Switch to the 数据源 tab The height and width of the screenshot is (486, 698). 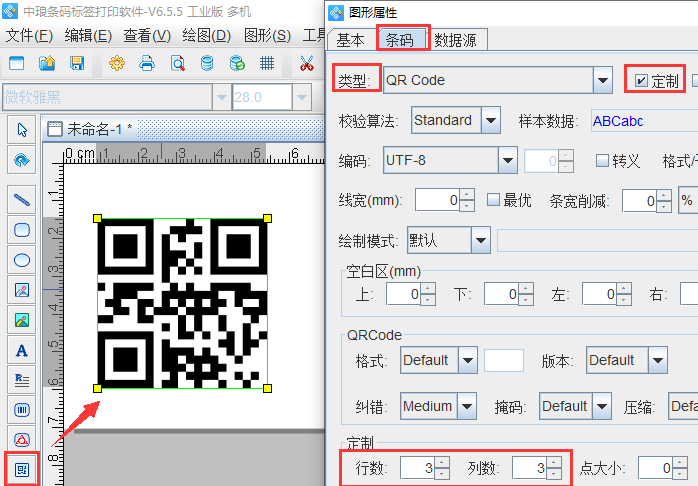pos(461,40)
